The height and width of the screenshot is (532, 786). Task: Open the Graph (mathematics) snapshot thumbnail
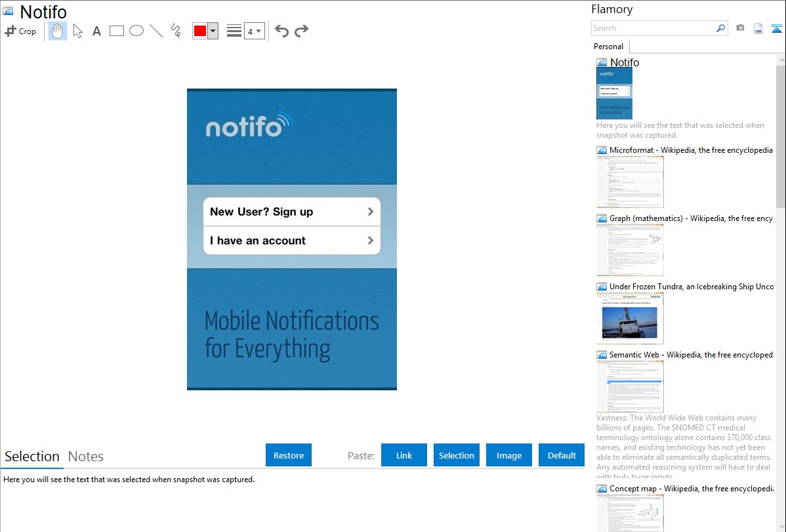(630, 250)
